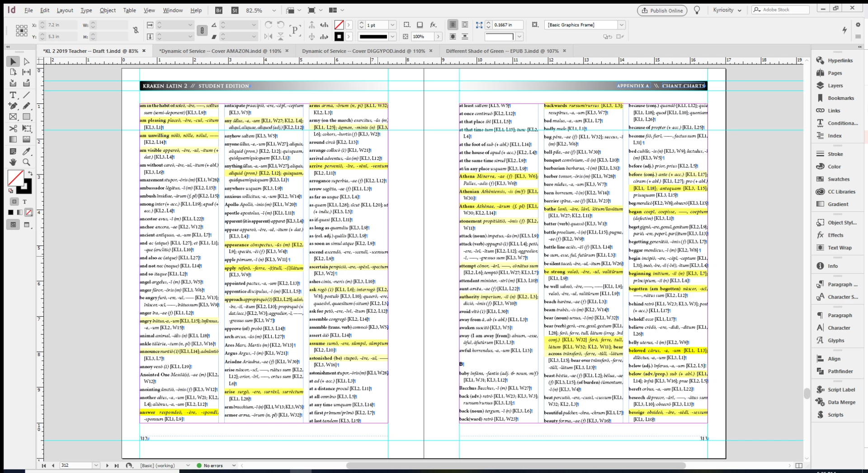Screen dimensions: 868x473
Task: Toggle Apply None in the Tools panel
Action: [29, 212]
